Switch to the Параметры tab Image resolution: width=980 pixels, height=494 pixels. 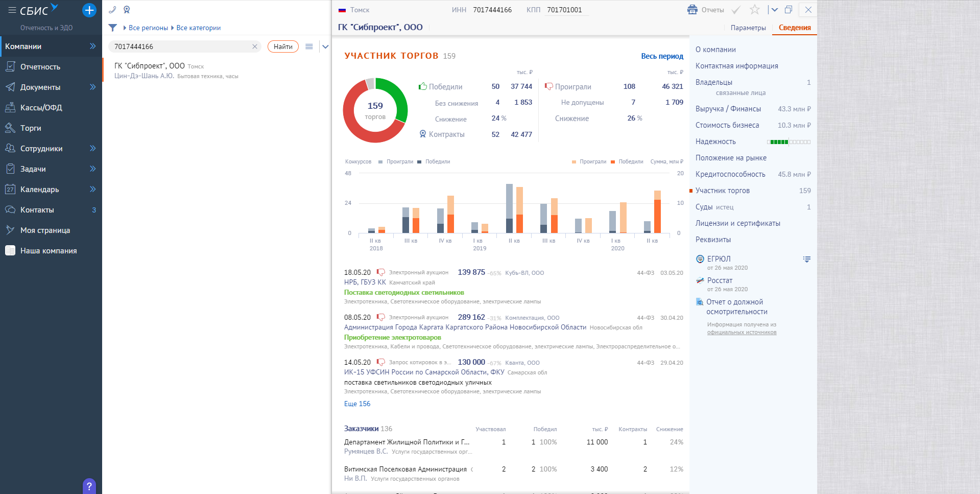point(748,28)
